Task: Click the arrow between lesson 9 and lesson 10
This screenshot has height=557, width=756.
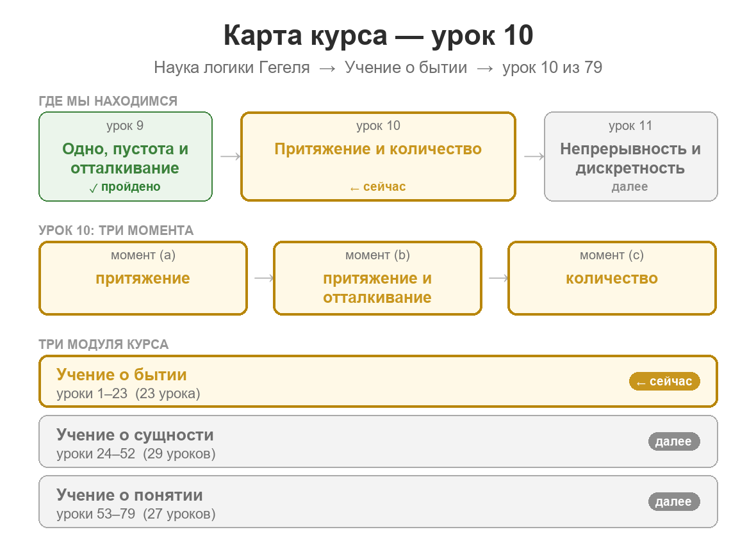Action: [231, 156]
